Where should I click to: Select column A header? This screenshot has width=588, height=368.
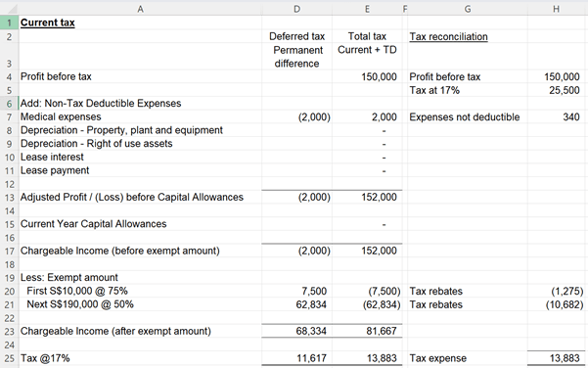140,9
